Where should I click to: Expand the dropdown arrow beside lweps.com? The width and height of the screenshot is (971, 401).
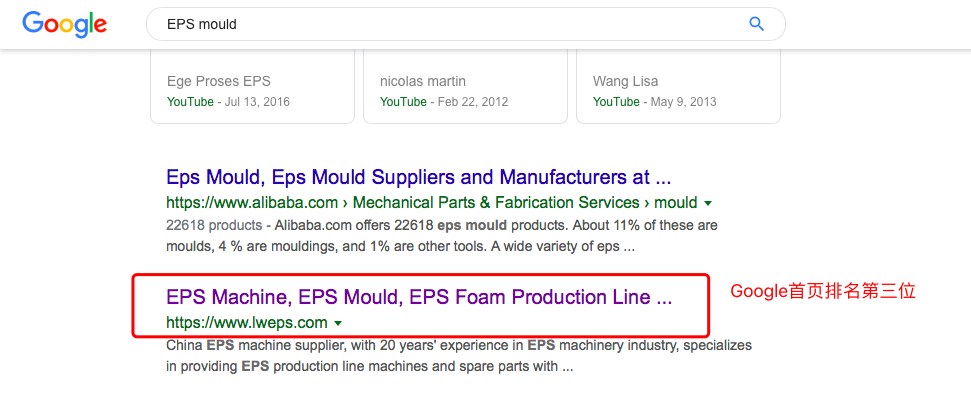coord(338,323)
